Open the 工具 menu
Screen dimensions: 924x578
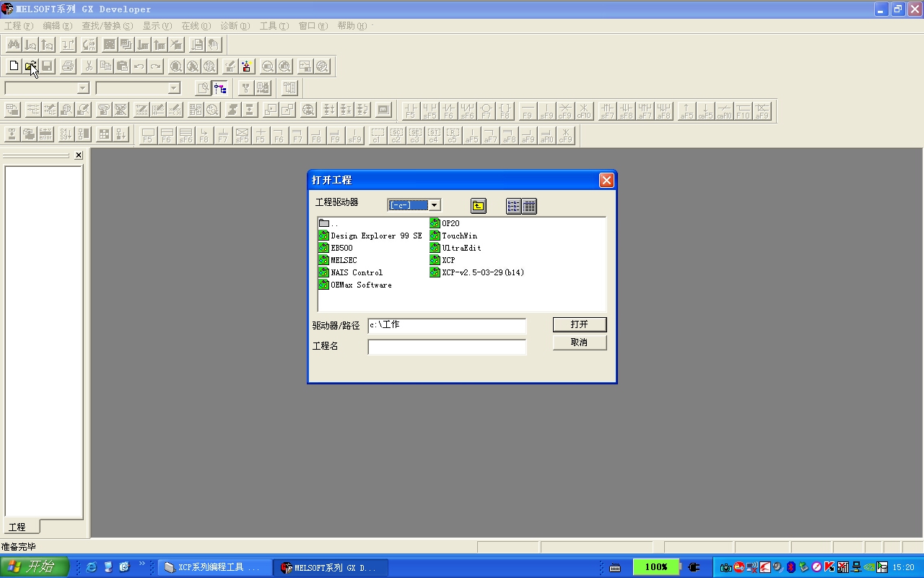[273, 26]
